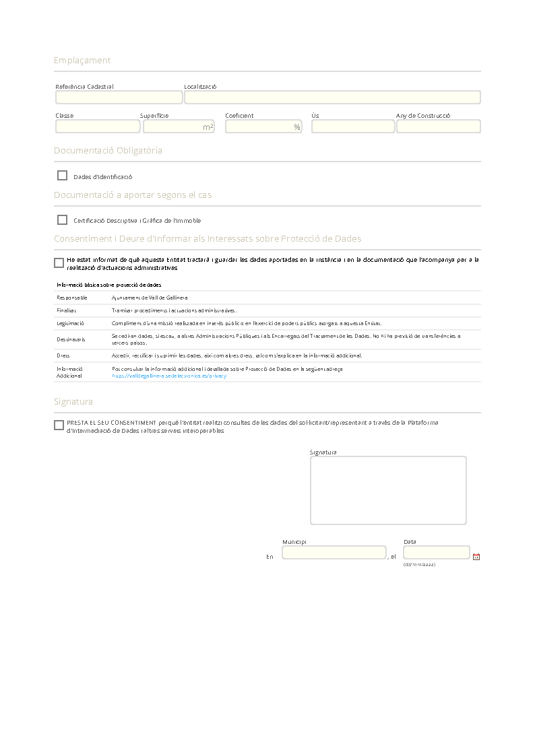Select the Municipi text field
The image size is (535, 756).
coord(334,553)
